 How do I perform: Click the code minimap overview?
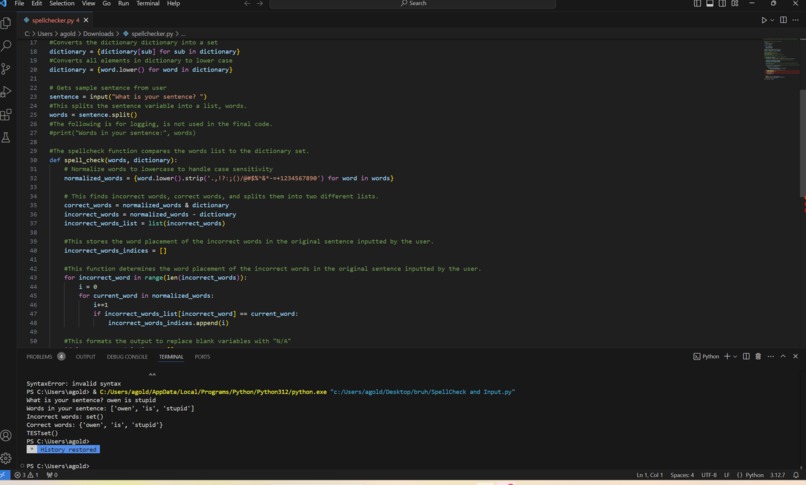click(781, 59)
